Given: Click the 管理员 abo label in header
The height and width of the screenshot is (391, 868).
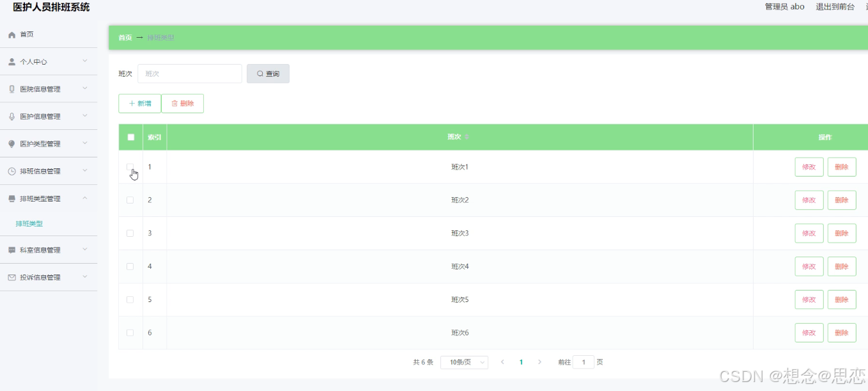Looking at the screenshot, I should point(784,7).
